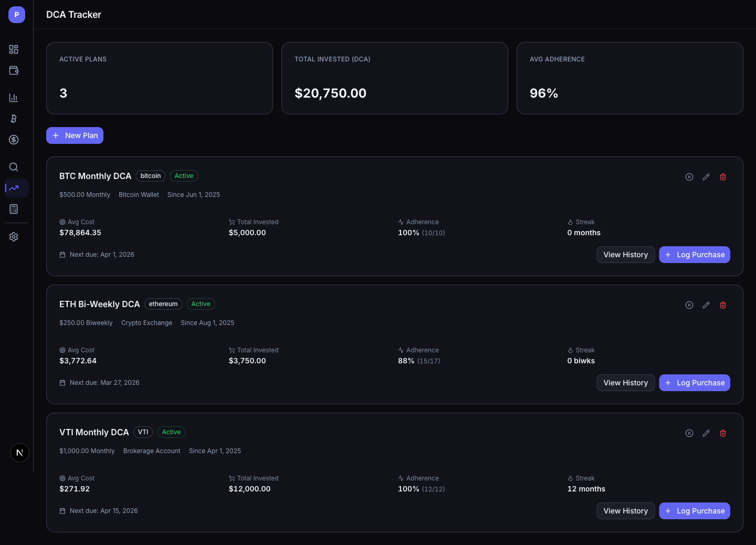Click ETH total invested $3,750.00

(x=247, y=361)
